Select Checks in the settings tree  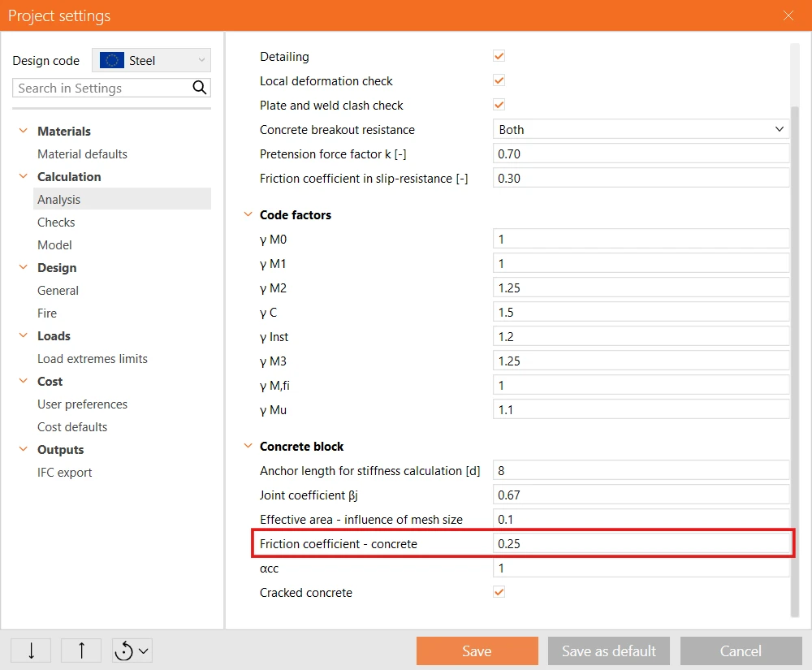(56, 223)
